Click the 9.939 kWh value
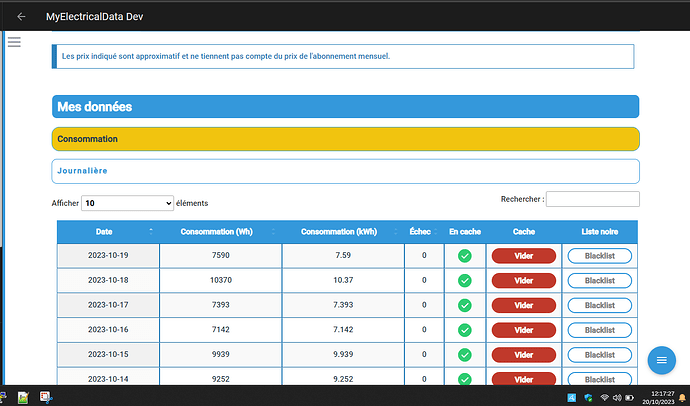The image size is (690, 406). point(343,354)
